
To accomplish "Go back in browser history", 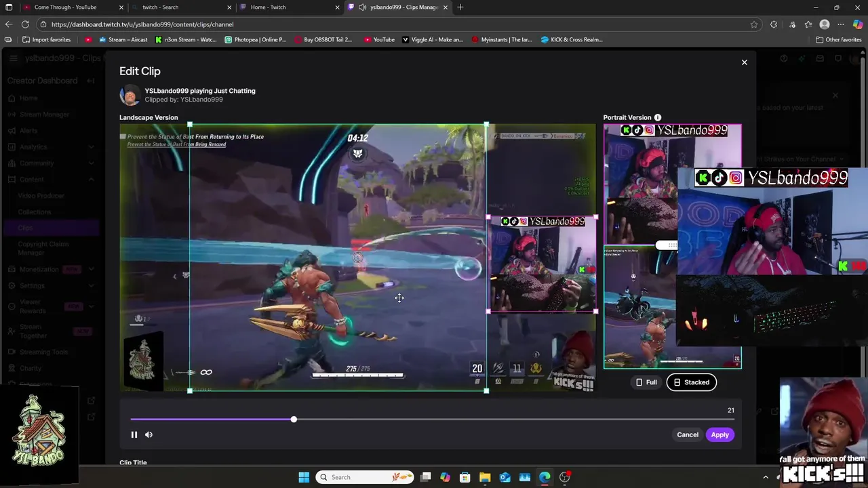I will 8,24.
